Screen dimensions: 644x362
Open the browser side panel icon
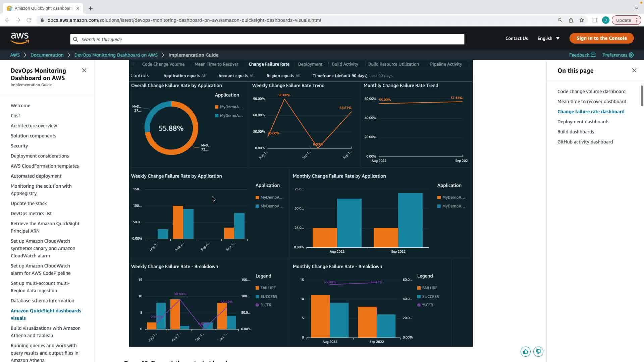click(x=595, y=20)
